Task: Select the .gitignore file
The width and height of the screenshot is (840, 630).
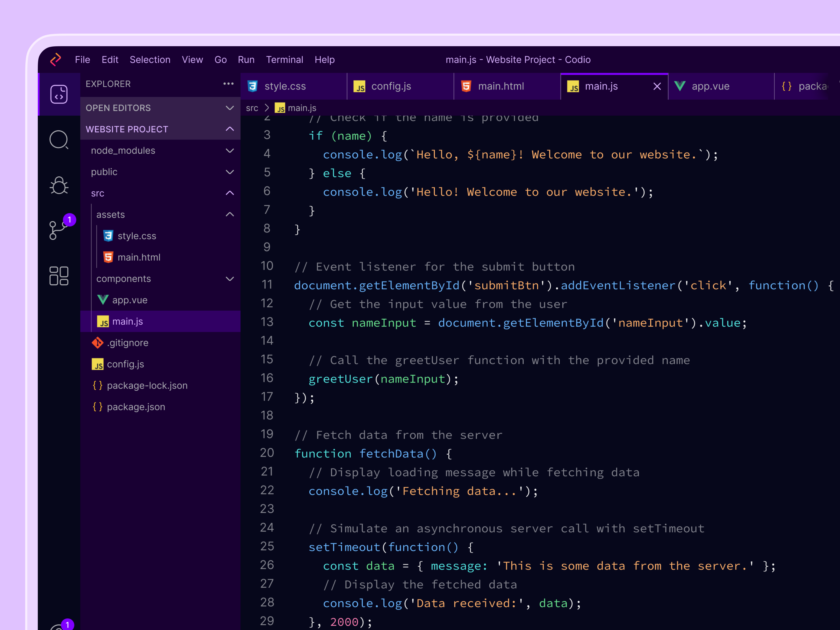Action: (128, 343)
